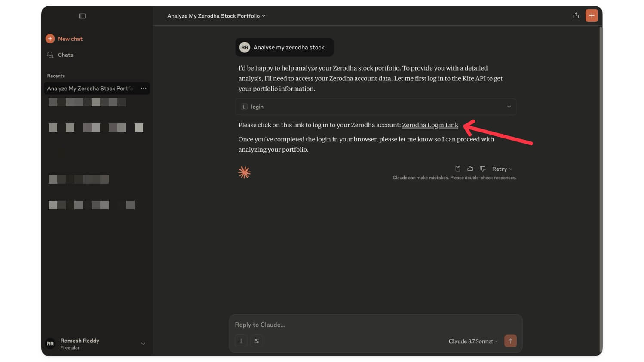
Task: Start a new chat with the orange plus button
Action: (592, 16)
